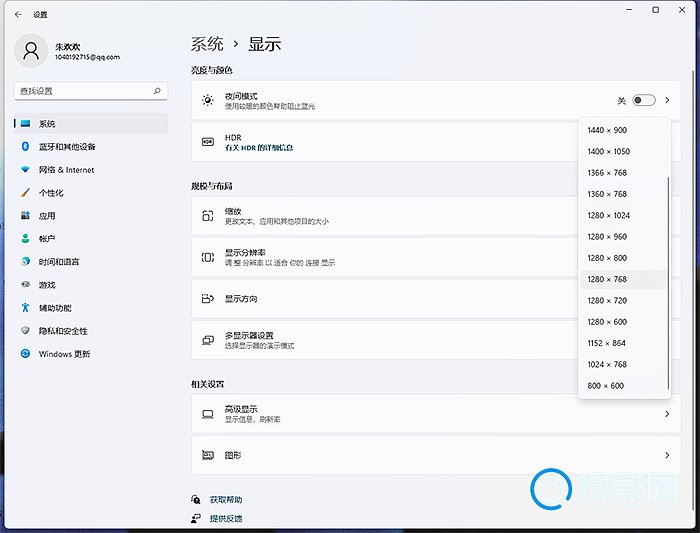Expand 夜间模式 settings with the chevron
700x533 pixels.
[x=667, y=101]
